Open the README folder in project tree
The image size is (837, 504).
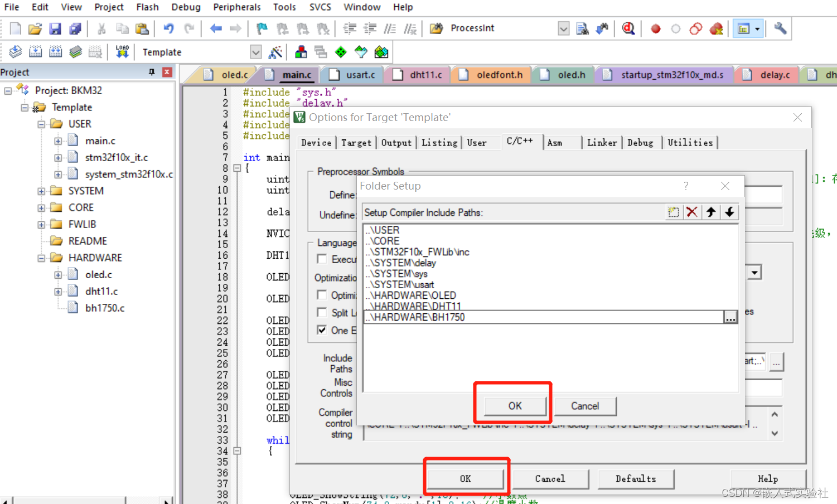[88, 241]
